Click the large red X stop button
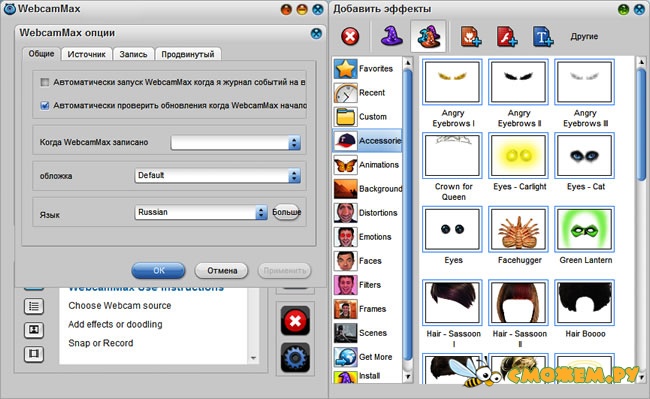Viewport: 650px width, 399px height. (x=295, y=321)
